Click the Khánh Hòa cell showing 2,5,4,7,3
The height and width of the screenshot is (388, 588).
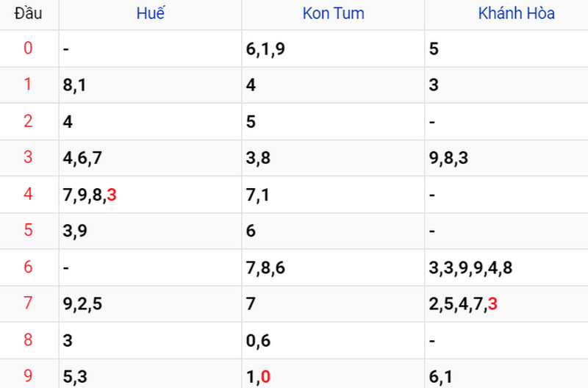coord(506,303)
